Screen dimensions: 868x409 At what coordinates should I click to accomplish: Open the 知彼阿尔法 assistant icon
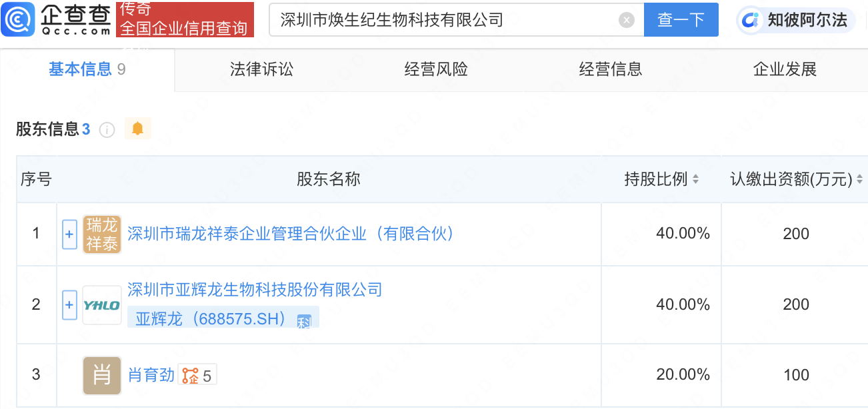[x=752, y=20]
